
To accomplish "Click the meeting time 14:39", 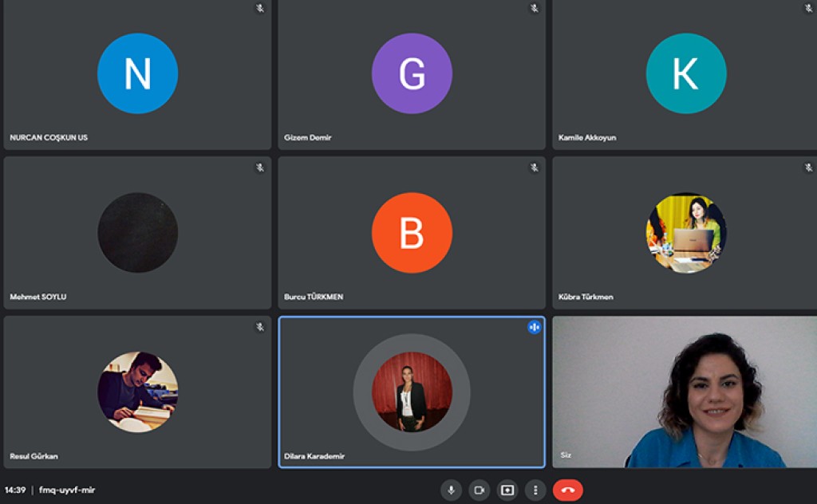I will pos(15,490).
